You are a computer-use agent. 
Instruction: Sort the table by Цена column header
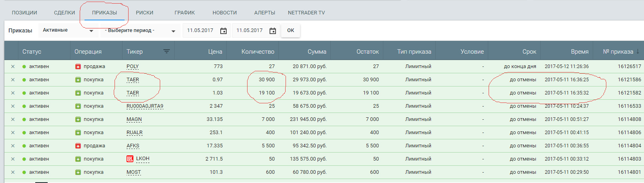(x=215, y=52)
